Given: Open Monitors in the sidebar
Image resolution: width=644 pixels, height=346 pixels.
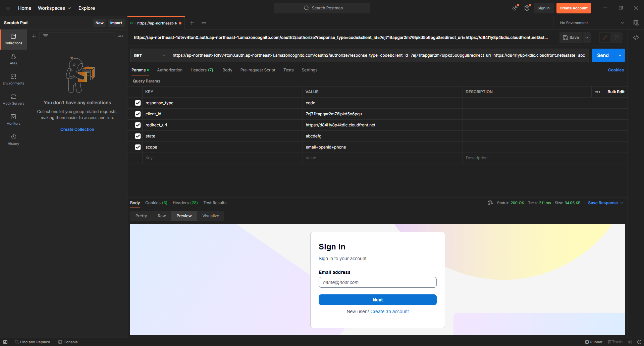Looking at the screenshot, I should tap(13, 120).
